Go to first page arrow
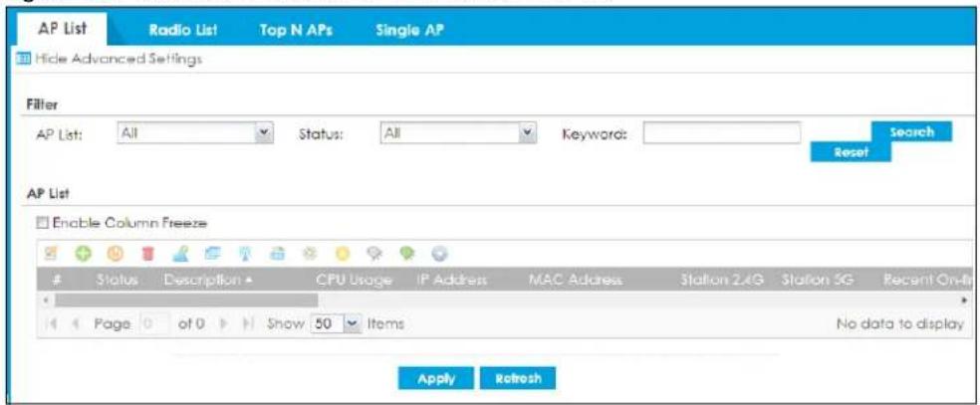 [51, 324]
